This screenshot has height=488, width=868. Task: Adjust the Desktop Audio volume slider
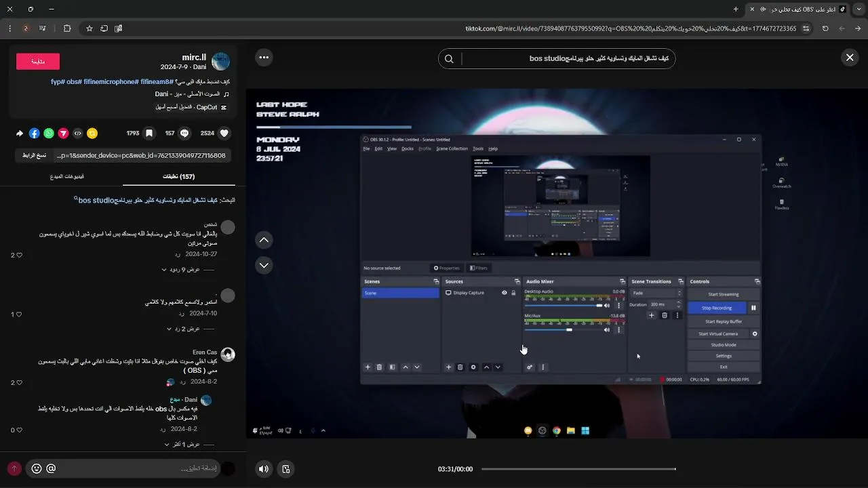(x=563, y=306)
